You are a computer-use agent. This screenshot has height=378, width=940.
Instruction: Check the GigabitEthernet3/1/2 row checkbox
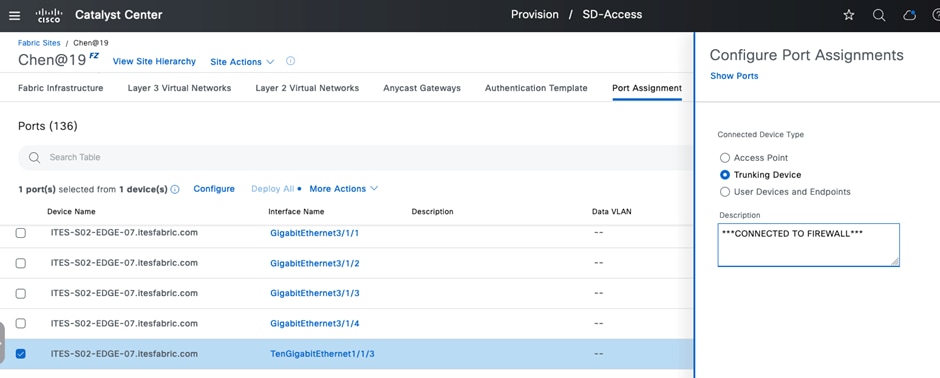point(20,264)
